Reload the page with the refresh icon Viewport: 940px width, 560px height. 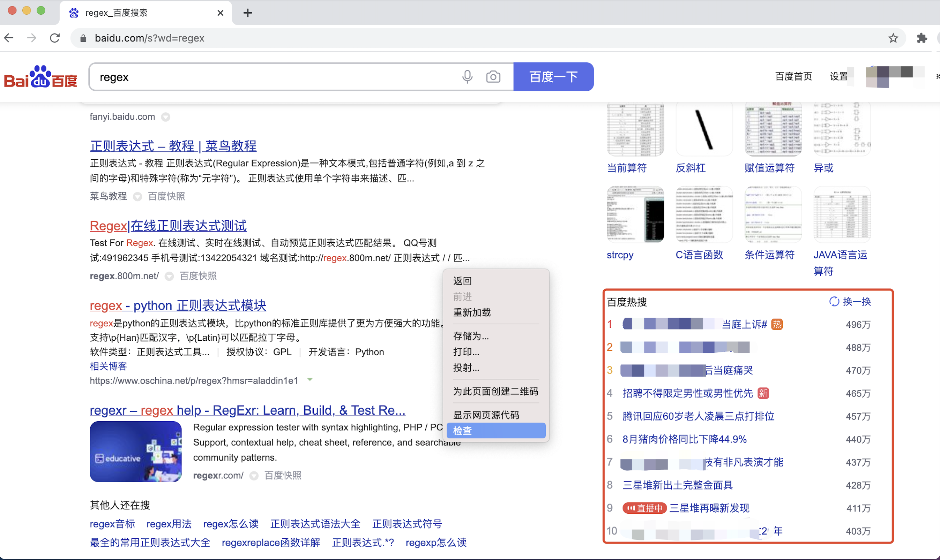click(x=55, y=38)
